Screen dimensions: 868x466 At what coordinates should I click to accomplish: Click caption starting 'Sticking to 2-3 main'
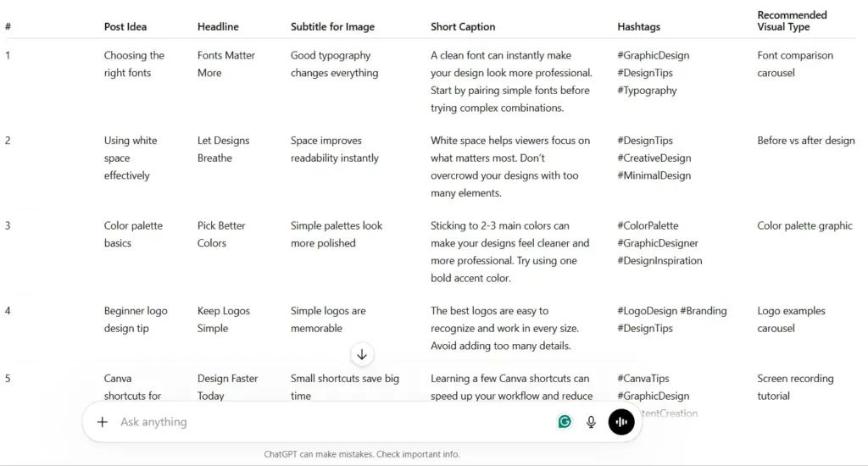pyautogui.click(x=509, y=252)
